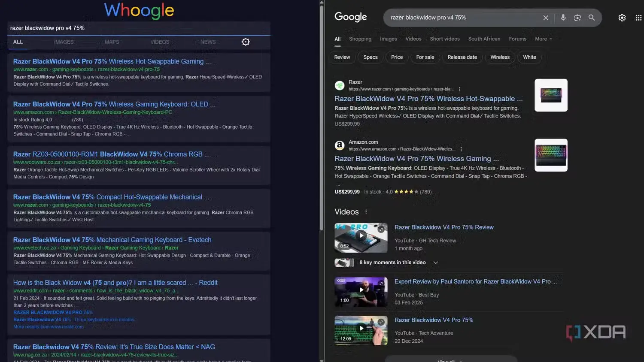Open Videos section more options menu
The image size is (644, 362).
(366, 212)
